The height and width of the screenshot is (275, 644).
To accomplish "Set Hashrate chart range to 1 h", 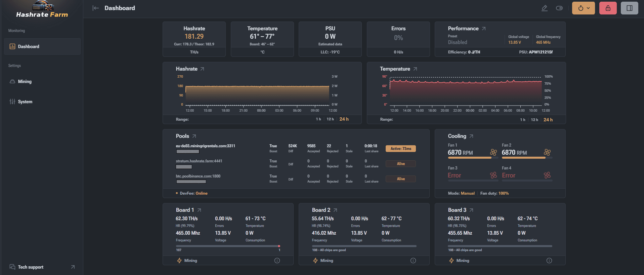I will click(318, 119).
